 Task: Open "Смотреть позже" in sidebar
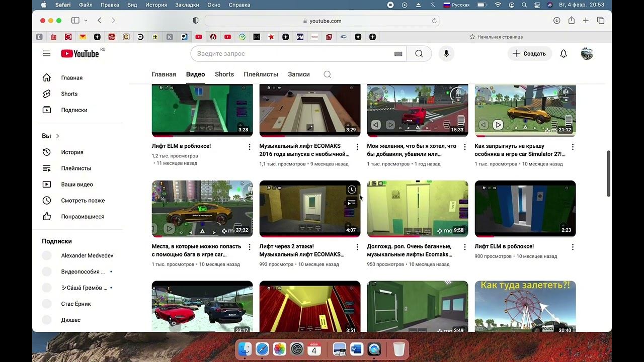click(83, 201)
